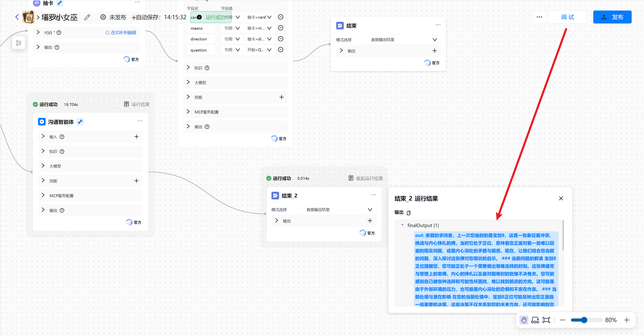Copy the 输出 result with copy icon
644x336 pixels.
click(x=408, y=213)
